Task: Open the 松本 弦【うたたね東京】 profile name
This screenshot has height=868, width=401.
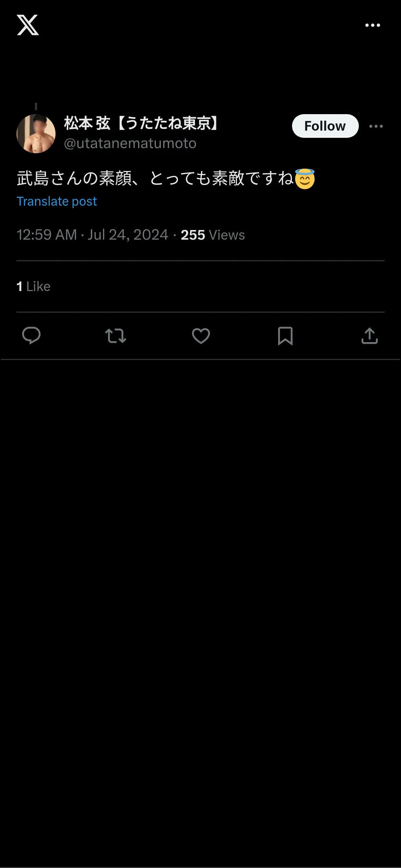Action: coord(141,123)
